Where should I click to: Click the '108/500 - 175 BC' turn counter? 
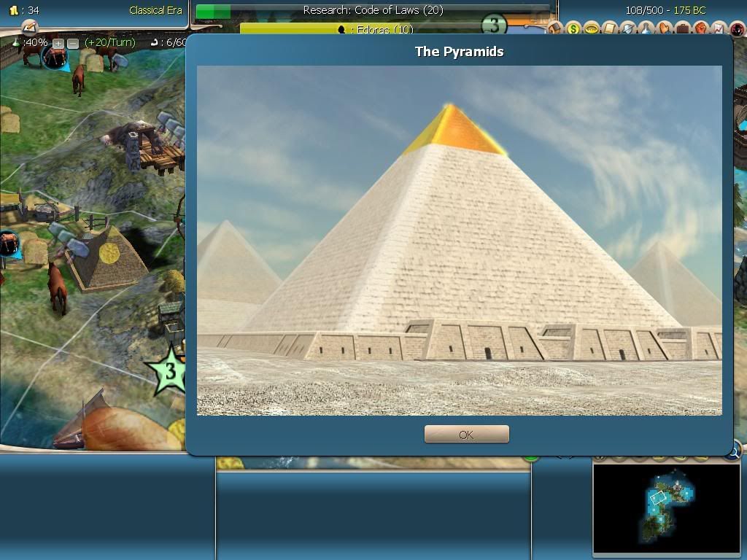665,10
